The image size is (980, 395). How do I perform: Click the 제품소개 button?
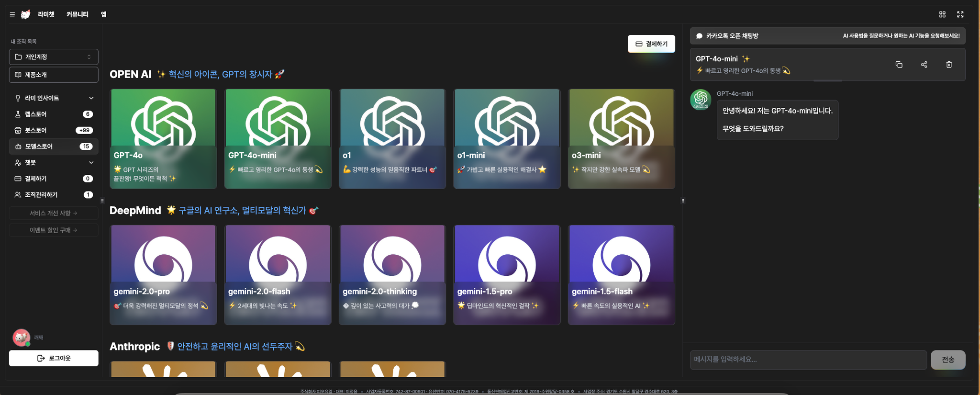pos(54,75)
